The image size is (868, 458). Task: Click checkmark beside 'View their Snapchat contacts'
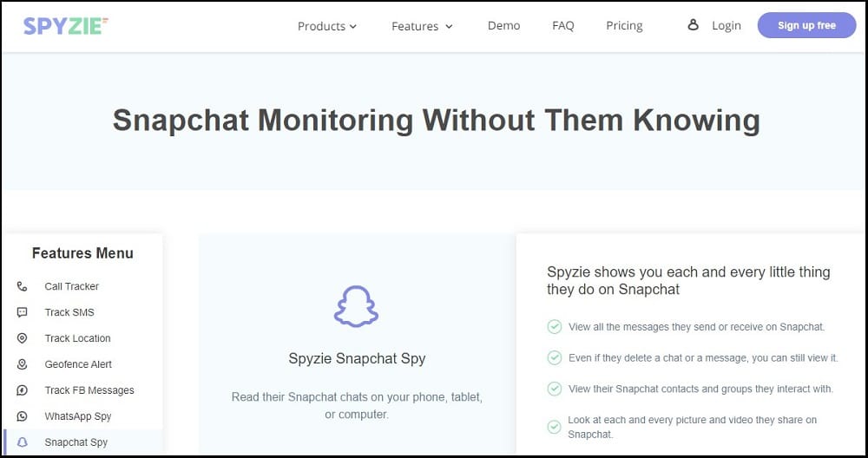554,389
